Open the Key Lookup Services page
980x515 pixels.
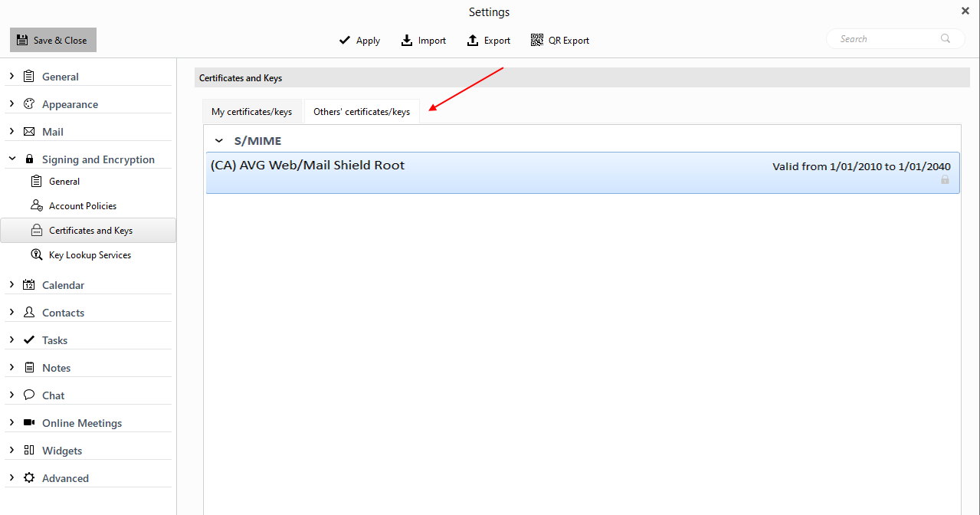pyautogui.click(x=88, y=255)
